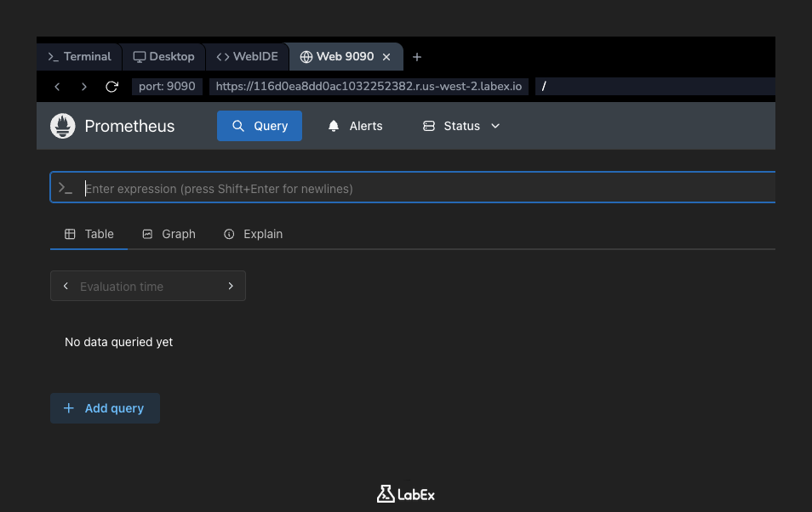Click the Add query button

[x=105, y=408]
